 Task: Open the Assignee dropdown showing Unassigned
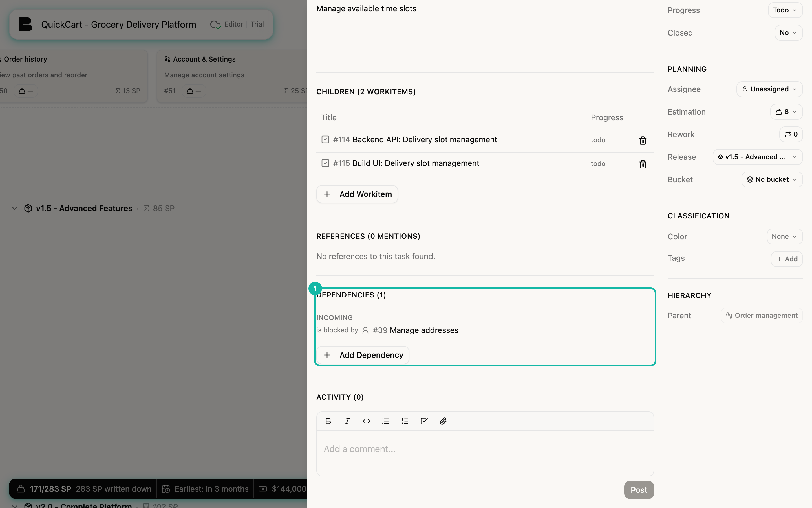click(x=769, y=89)
